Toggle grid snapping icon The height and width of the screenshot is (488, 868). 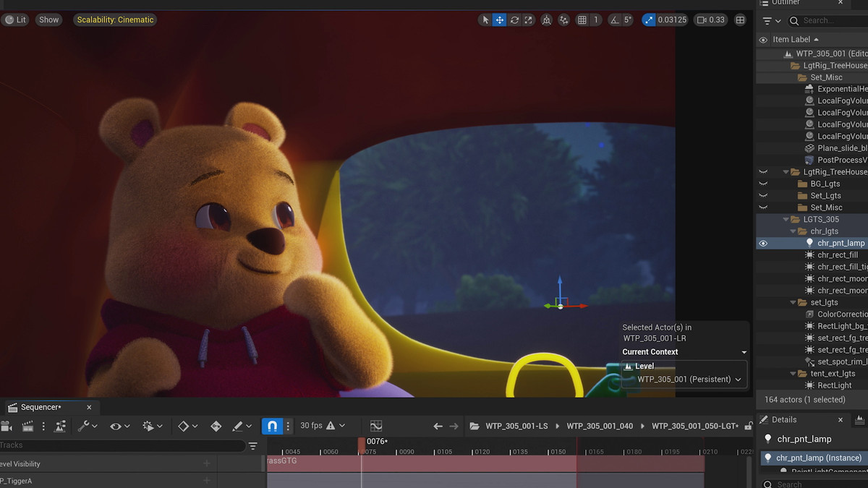(x=582, y=20)
